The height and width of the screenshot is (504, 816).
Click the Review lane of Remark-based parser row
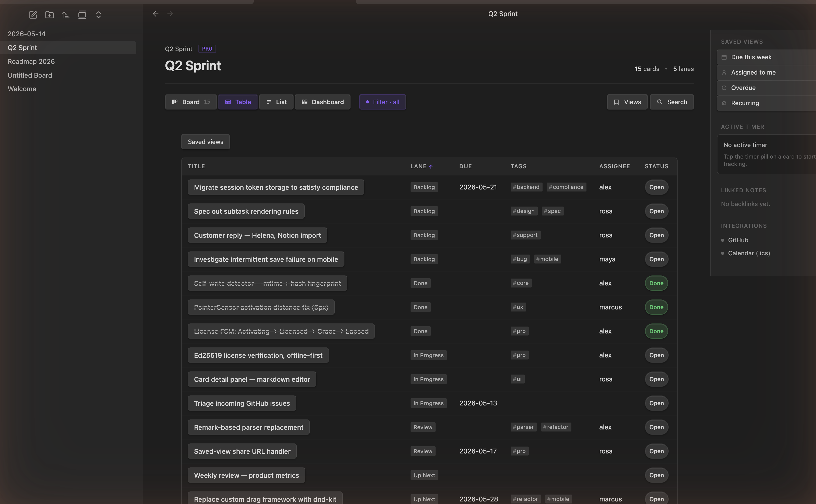[423, 427]
